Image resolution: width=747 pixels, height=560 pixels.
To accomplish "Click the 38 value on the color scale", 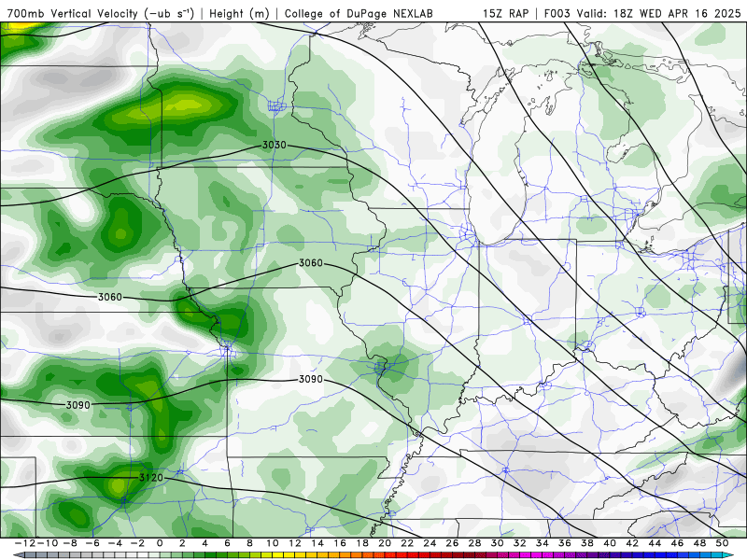I will 587,543.
